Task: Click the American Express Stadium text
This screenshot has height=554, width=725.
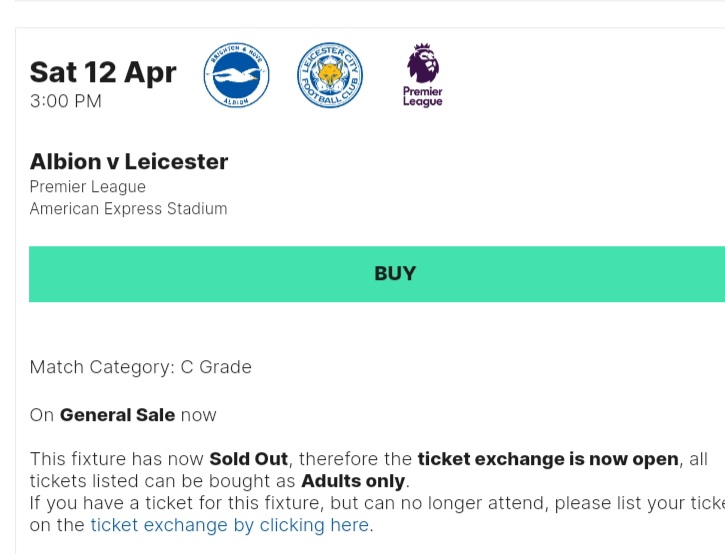Action: click(129, 209)
